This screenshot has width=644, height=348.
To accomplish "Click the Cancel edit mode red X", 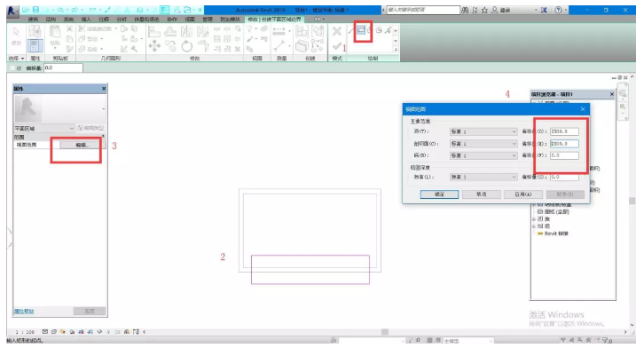I will [x=337, y=31].
